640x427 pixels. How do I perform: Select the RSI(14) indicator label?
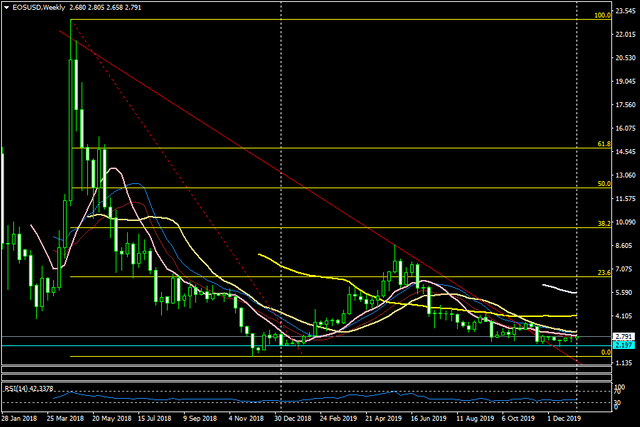point(29,389)
